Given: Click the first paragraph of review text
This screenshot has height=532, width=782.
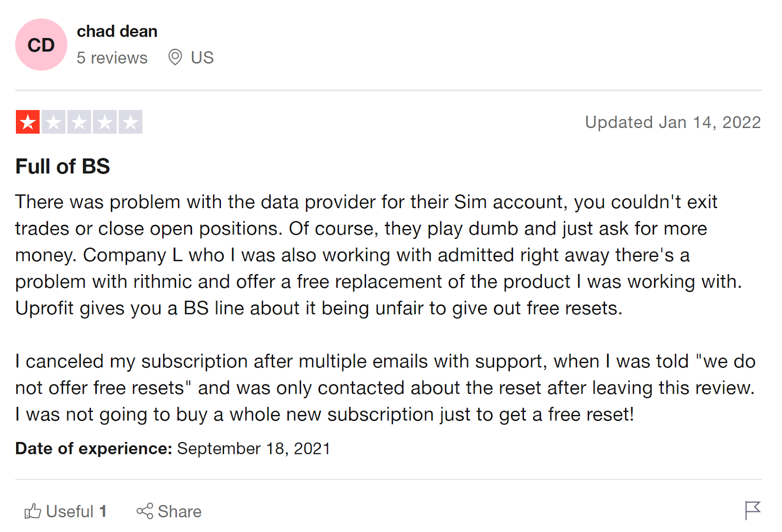Looking at the screenshot, I should [367, 255].
